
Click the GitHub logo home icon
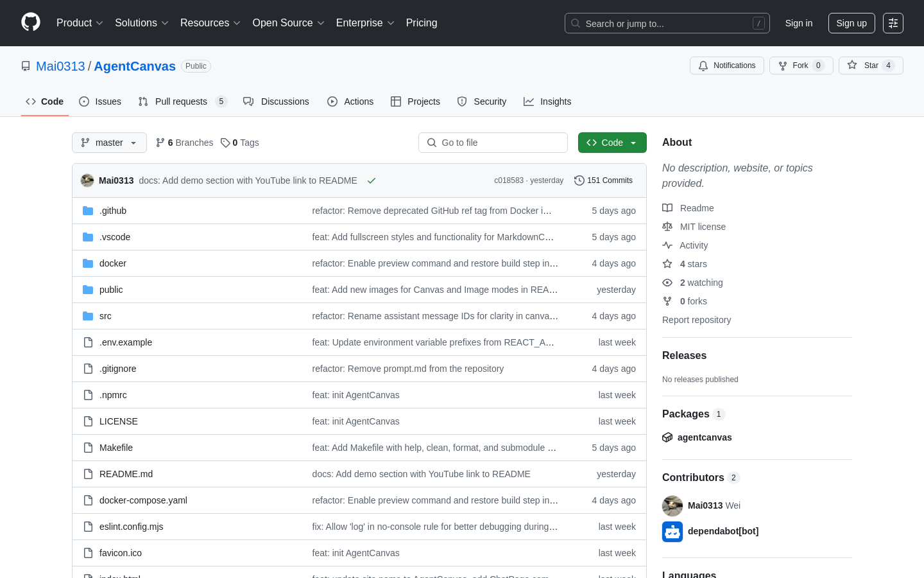[31, 22]
